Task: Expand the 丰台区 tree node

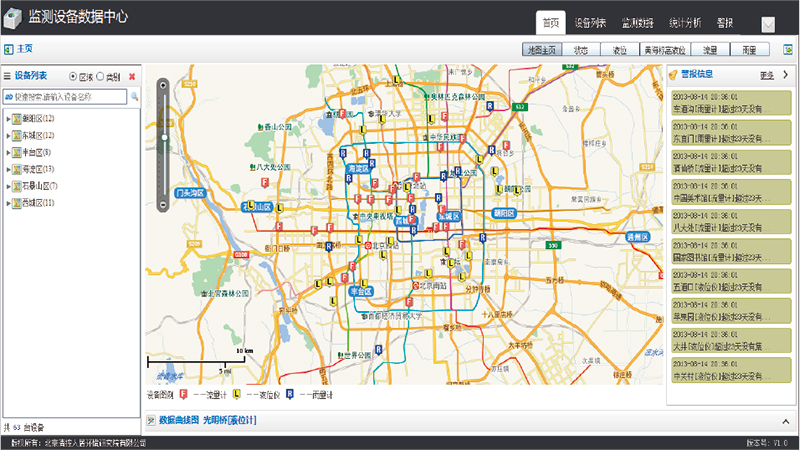Action: [x=8, y=153]
